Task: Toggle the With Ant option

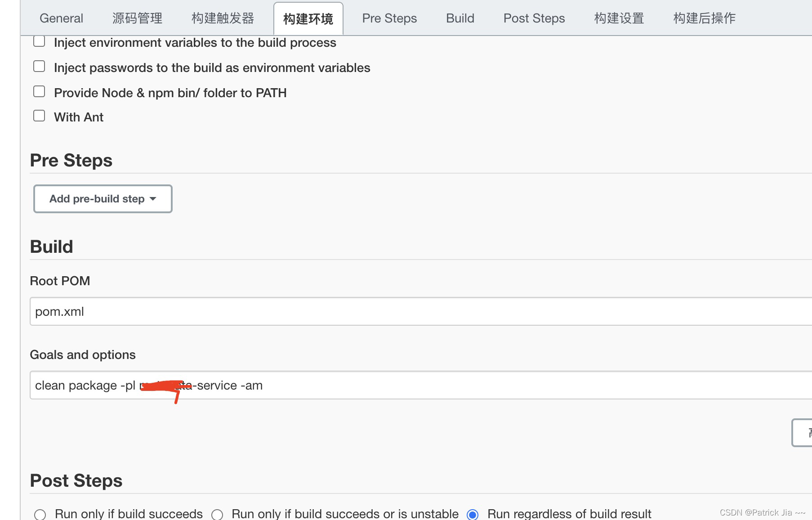Action: tap(39, 116)
